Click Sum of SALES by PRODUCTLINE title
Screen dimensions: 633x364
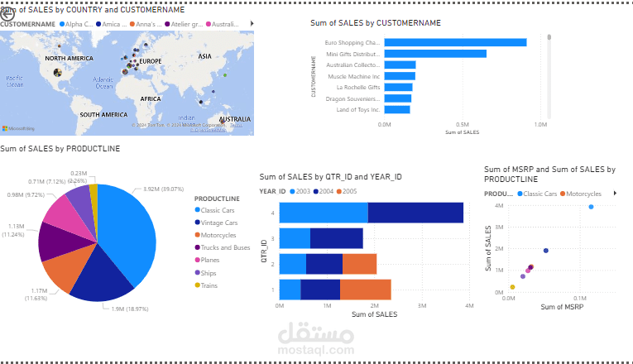click(x=60, y=149)
